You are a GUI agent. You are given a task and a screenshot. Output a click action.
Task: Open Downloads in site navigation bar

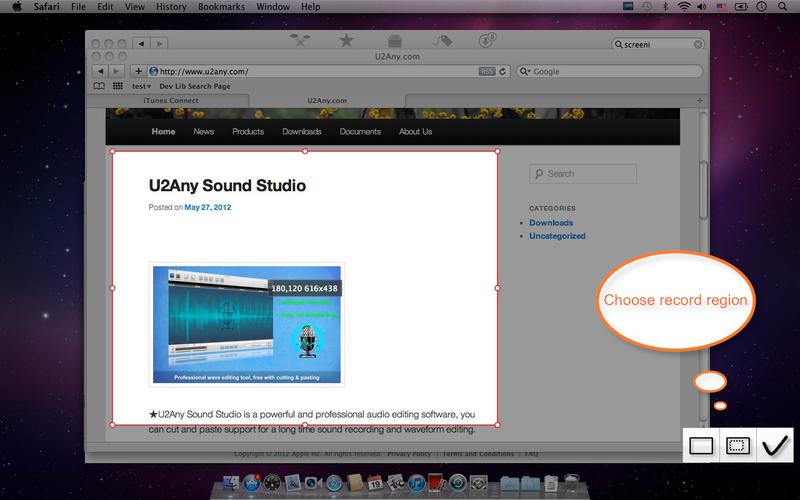point(302,132)
